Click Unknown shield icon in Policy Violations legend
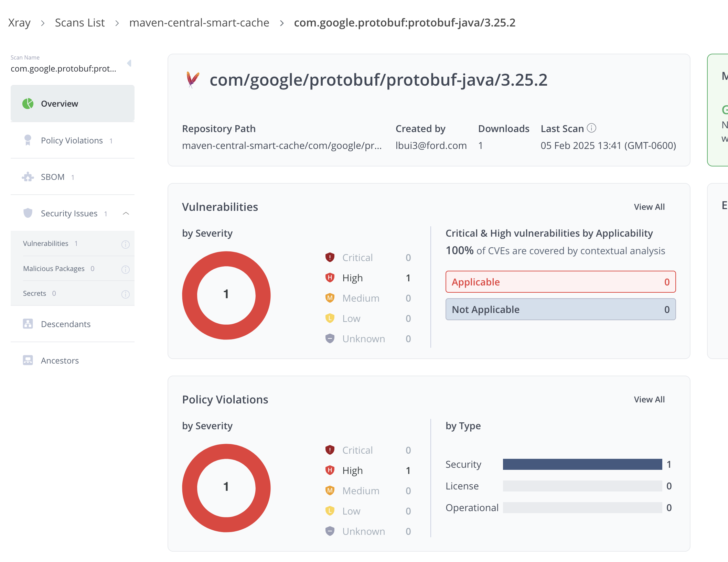Image resolution: width=728 pixels, height=562 pixels. coord(330,531)
